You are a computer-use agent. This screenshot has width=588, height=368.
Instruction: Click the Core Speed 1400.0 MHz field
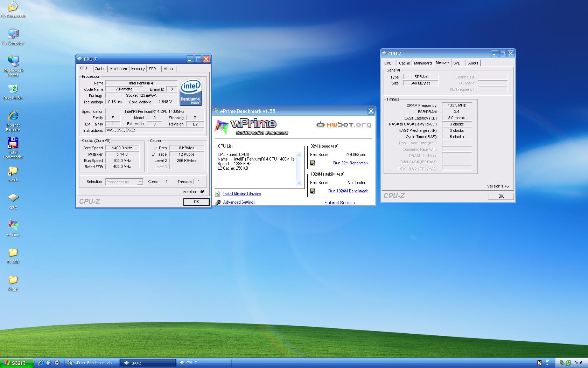[122, 148]
